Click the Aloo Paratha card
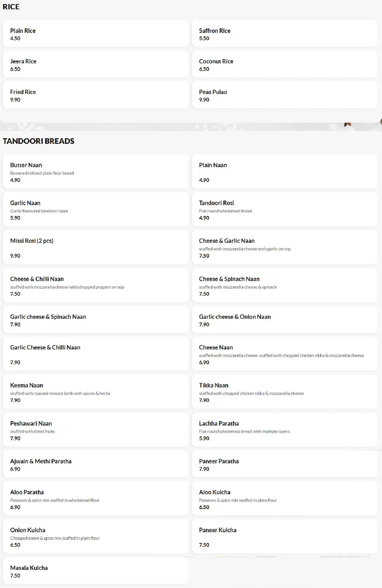Viewport: 382px width, 588px height. tap(95, 499)
